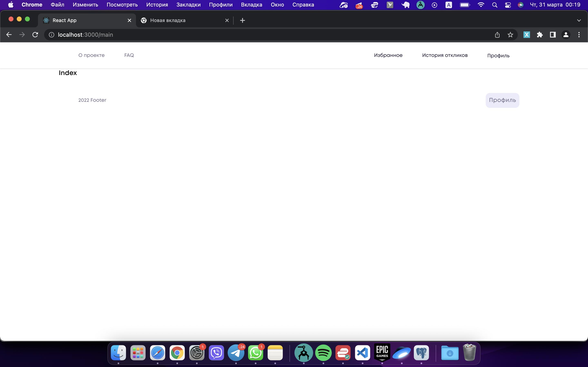Open the Chrome three-dot menu
The width and height of the screenshot is (588, 367).
[x=579, y=35]
